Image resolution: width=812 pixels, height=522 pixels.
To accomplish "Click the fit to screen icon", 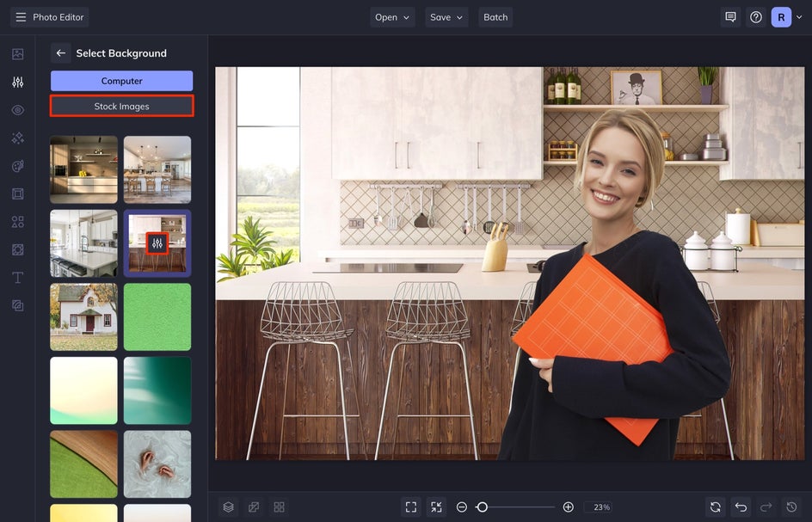I will pyautogui.click(x=411, y=507).
